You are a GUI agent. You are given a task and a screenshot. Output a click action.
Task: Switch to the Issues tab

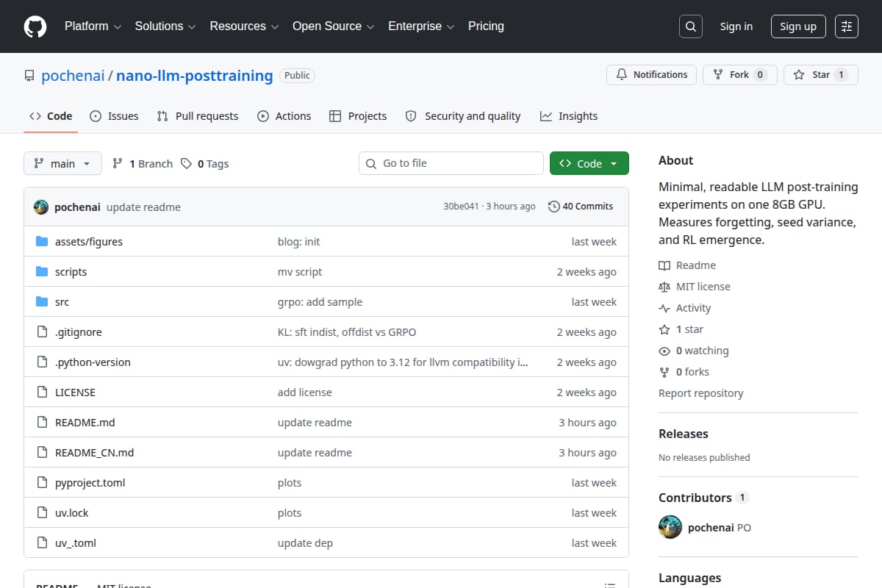click(114, 116)
